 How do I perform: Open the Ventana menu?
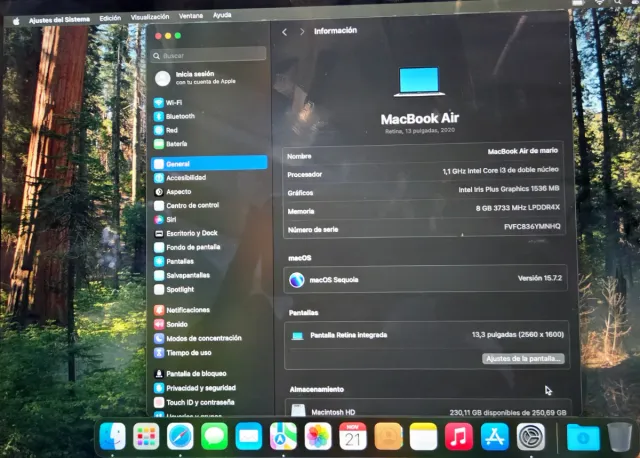[191, 16]
